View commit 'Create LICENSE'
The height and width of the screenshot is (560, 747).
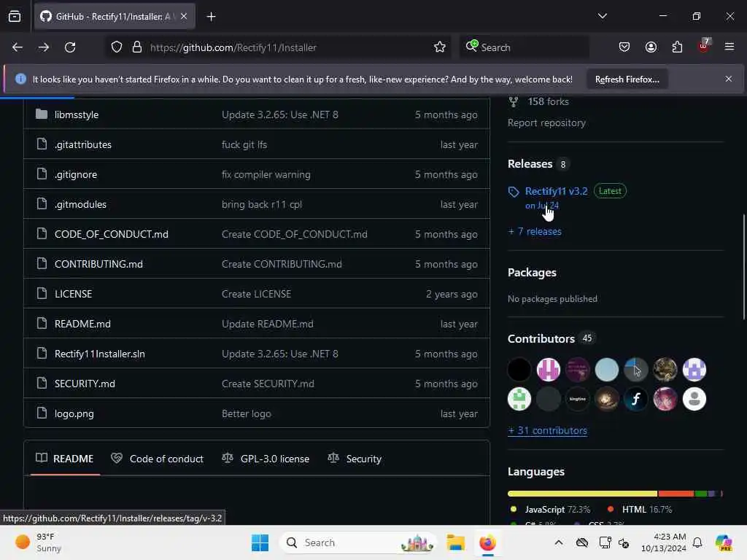click(x=256, y=295)
